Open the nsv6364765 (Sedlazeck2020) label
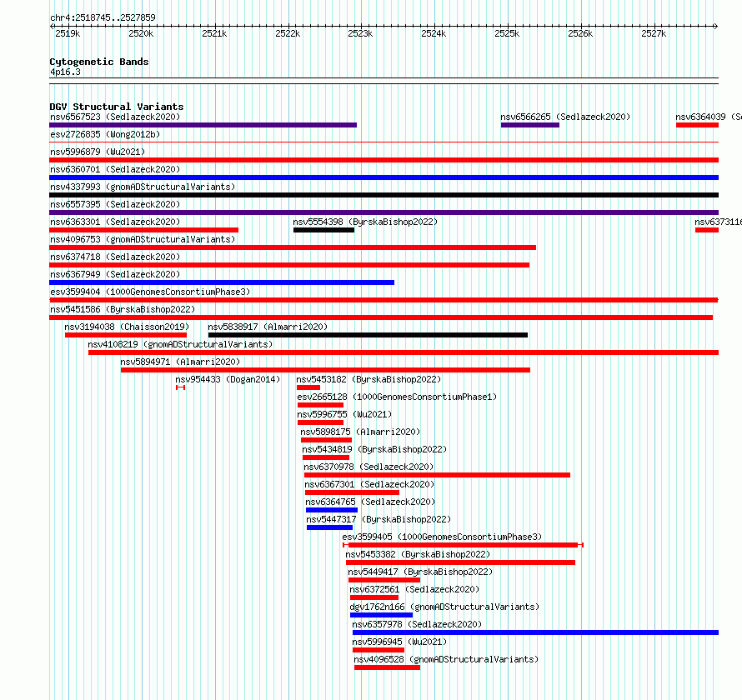This screenshot has width=742, height=700. coord(370,502)
